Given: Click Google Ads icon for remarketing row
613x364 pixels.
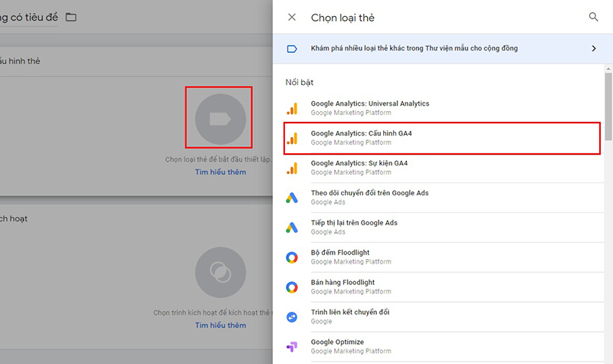Looking at the screenshot, I should tap(292, 228).
